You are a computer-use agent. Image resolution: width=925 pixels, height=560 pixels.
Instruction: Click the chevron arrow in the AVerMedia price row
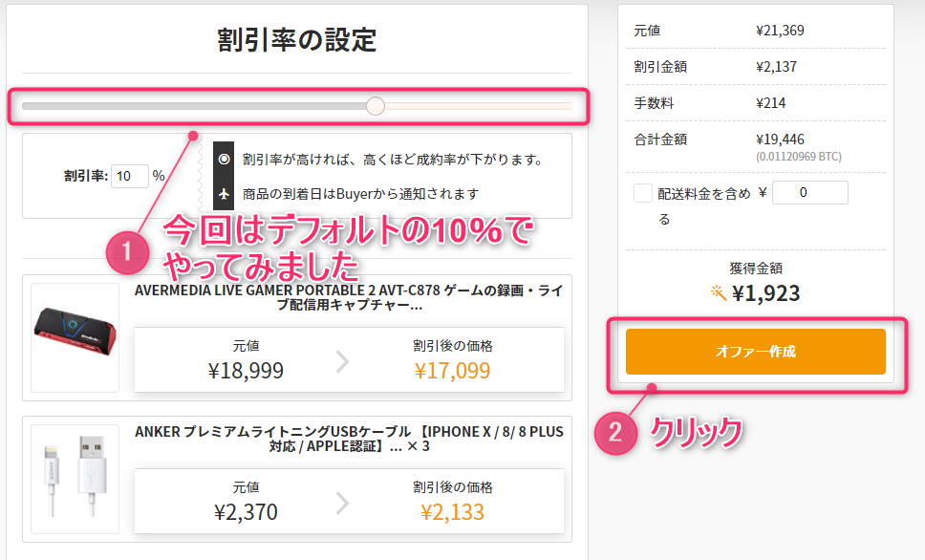tap(343, 362)
